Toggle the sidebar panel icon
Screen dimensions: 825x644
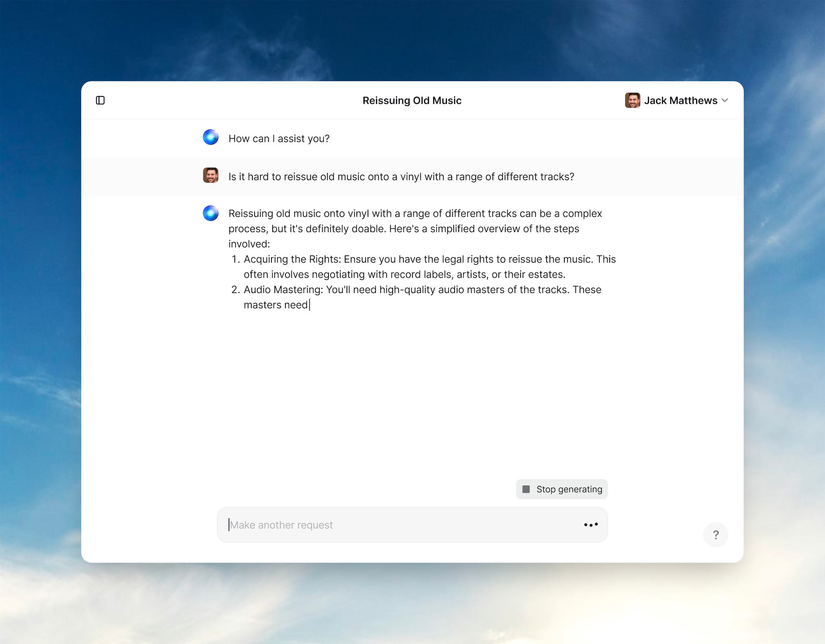100,100
